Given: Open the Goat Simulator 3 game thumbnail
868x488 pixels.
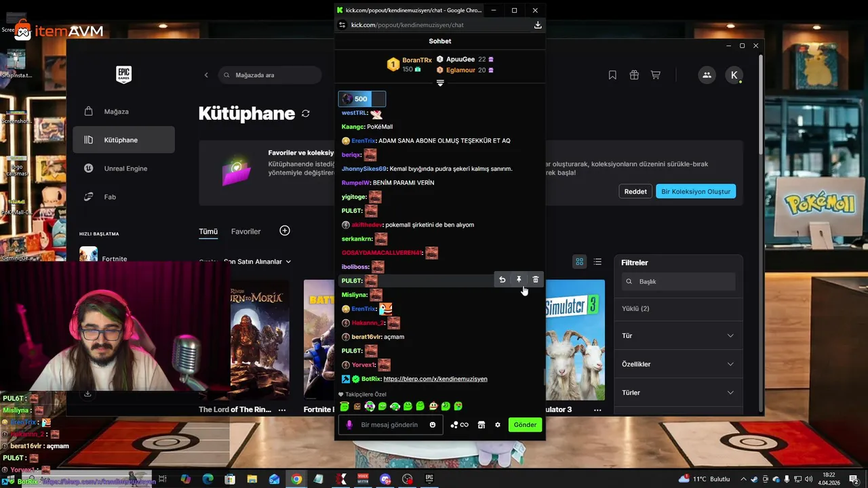Looking at the screenshot, I should coord(575,339).
